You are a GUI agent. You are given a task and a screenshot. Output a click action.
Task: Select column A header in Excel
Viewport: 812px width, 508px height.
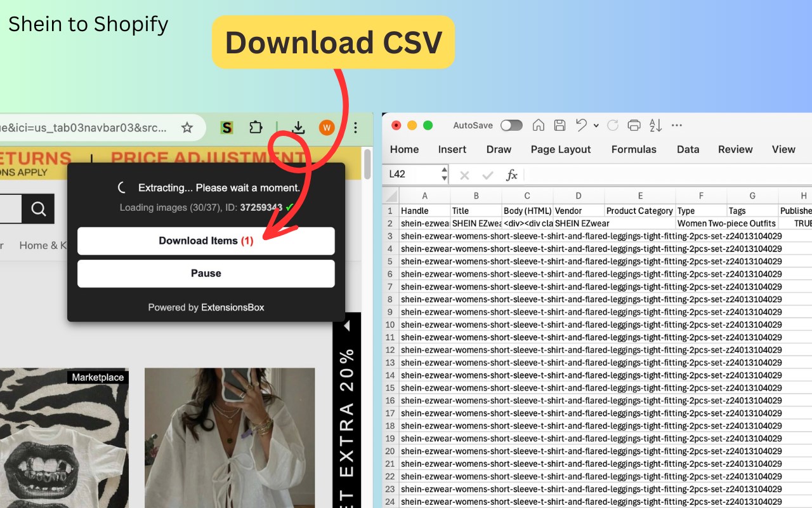[x=424, y=196]
